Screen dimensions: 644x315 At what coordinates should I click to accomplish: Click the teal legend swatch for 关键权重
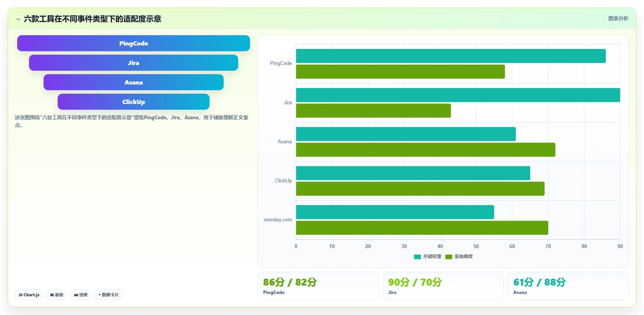click(417, 257)
